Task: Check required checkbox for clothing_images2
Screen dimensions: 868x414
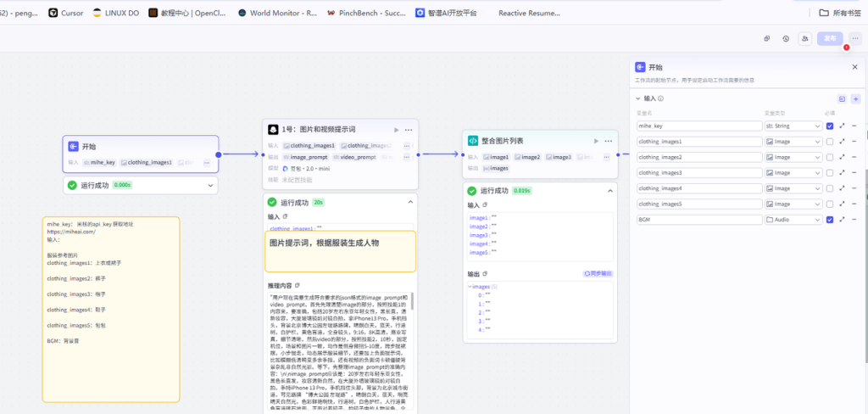Action: click(830, 157)
